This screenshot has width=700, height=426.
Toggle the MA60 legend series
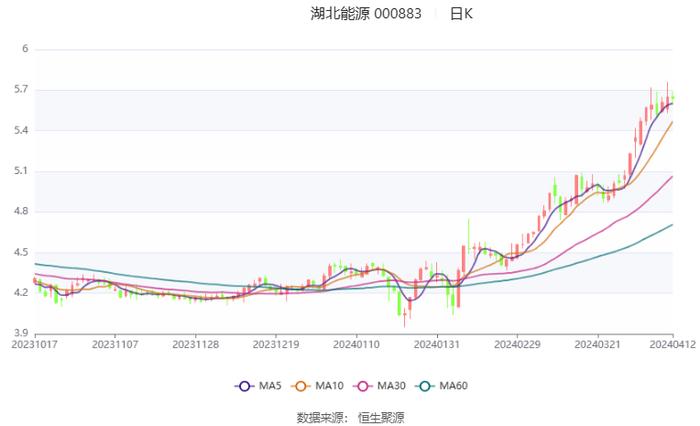pyautogui.click(x=442, y=386)
